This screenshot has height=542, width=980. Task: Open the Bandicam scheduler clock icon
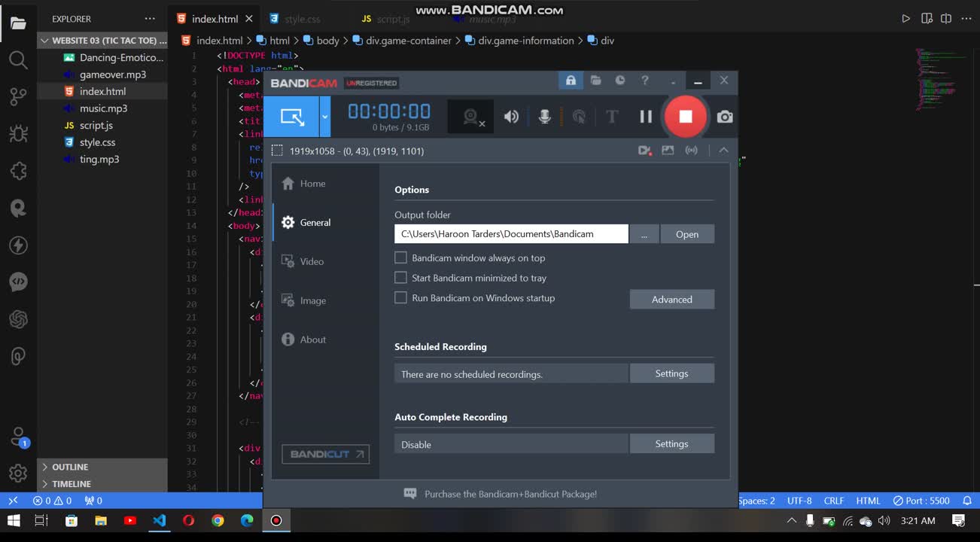pyautogui.click(x=620, y=81)
